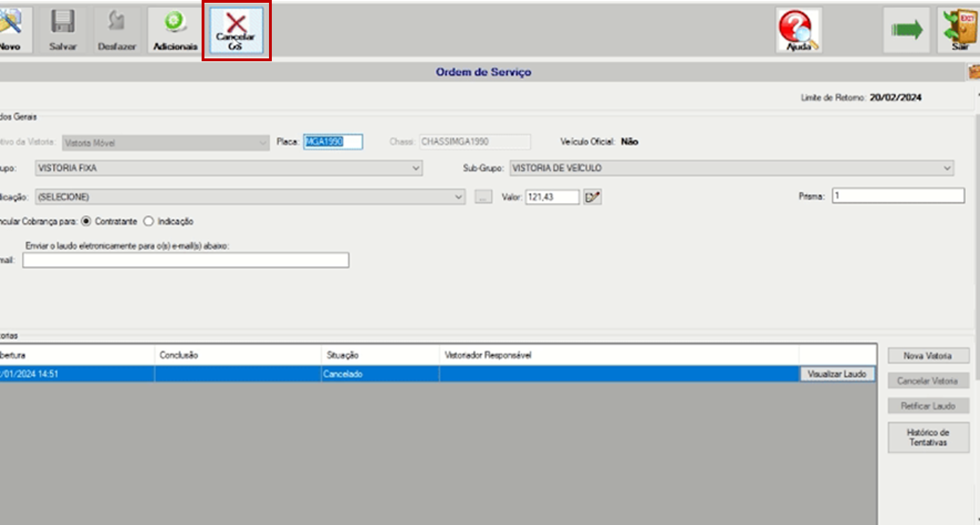Click the Retificar Laudo button
Image resolution: width=980 pixels, height=525 pixels.
click(x=928, y=406)
